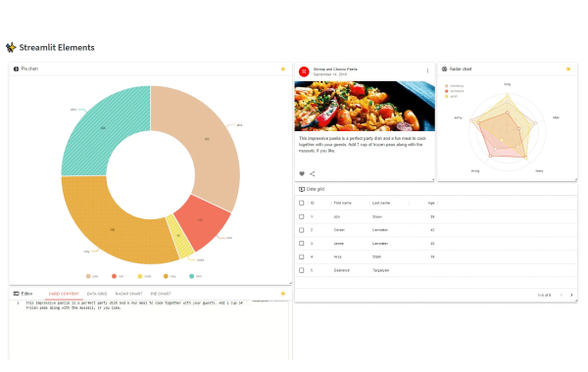Image resolution: width=588 pixels, height=372 pixels.
Task: Open the Radar Chart editor tab
Action: coord(128,294)
